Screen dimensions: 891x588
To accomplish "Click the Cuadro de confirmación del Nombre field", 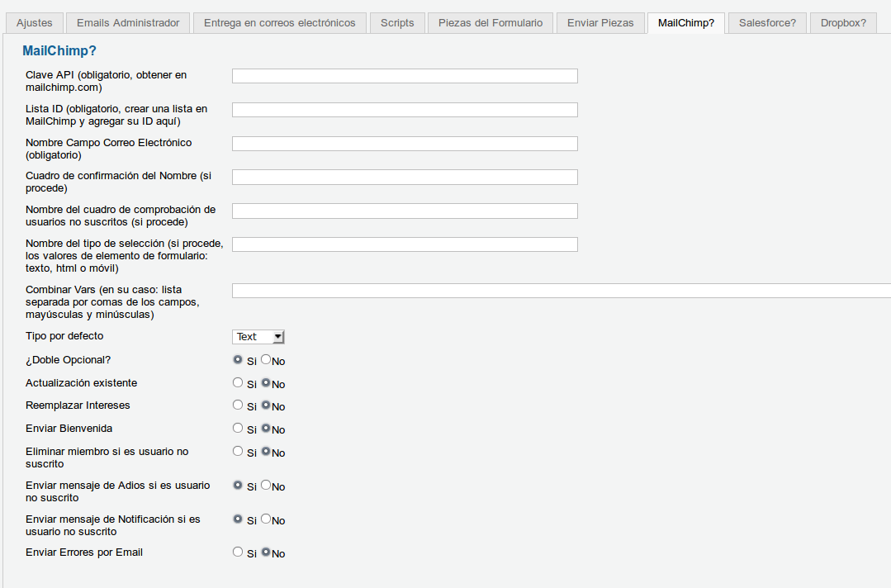I will click(405, 178).
